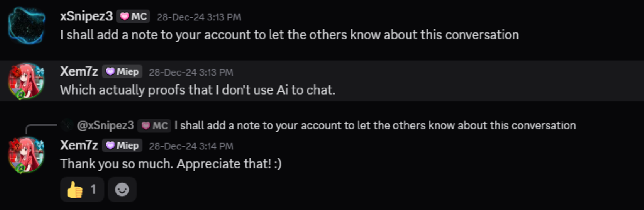Click Xem7z avatar beside the Thank you message
This screenshot has height=210, width=644.
pos(24,155)
